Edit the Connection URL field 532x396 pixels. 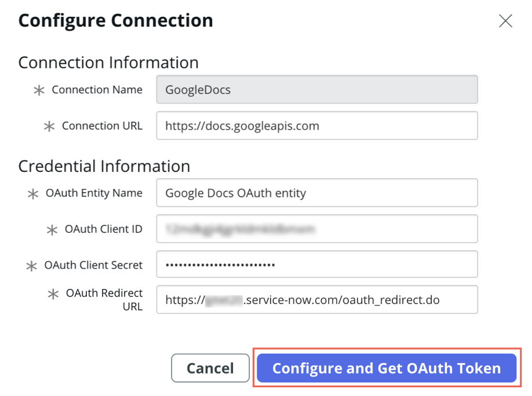[317, 126]
